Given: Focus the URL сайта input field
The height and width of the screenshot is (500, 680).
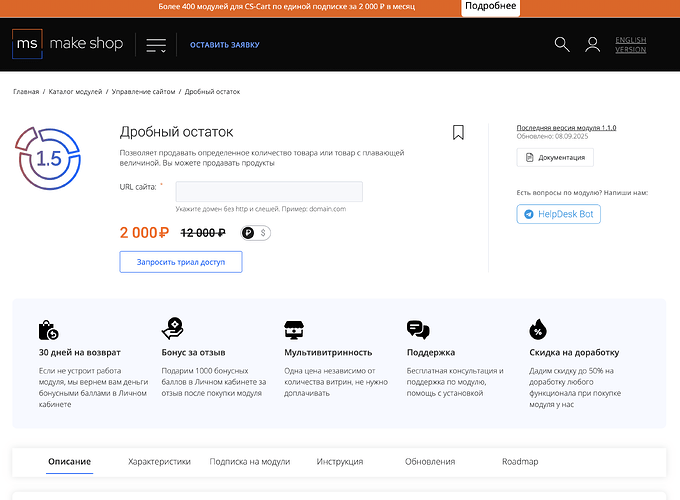Looking at the screenshot, I should 269,191.
